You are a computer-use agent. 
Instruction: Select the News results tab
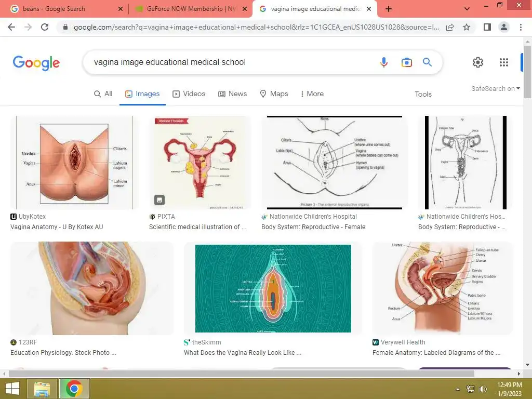click(232, 94)
